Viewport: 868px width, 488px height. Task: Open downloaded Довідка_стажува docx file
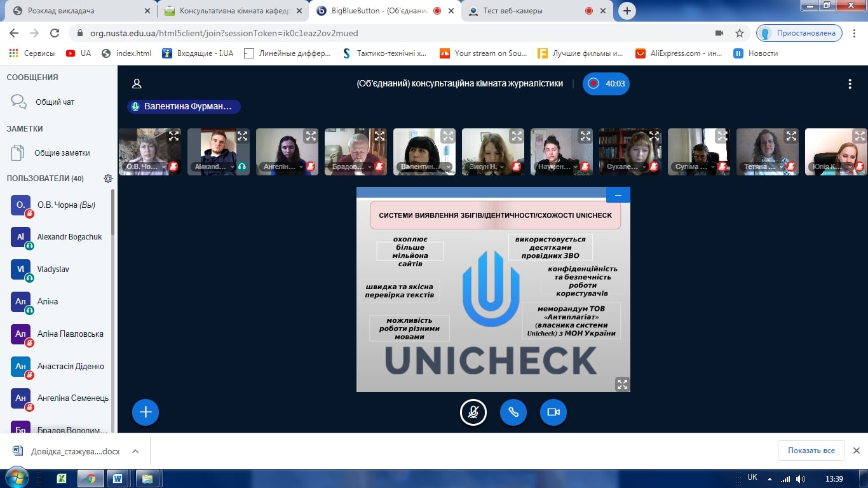coord(67,451)
